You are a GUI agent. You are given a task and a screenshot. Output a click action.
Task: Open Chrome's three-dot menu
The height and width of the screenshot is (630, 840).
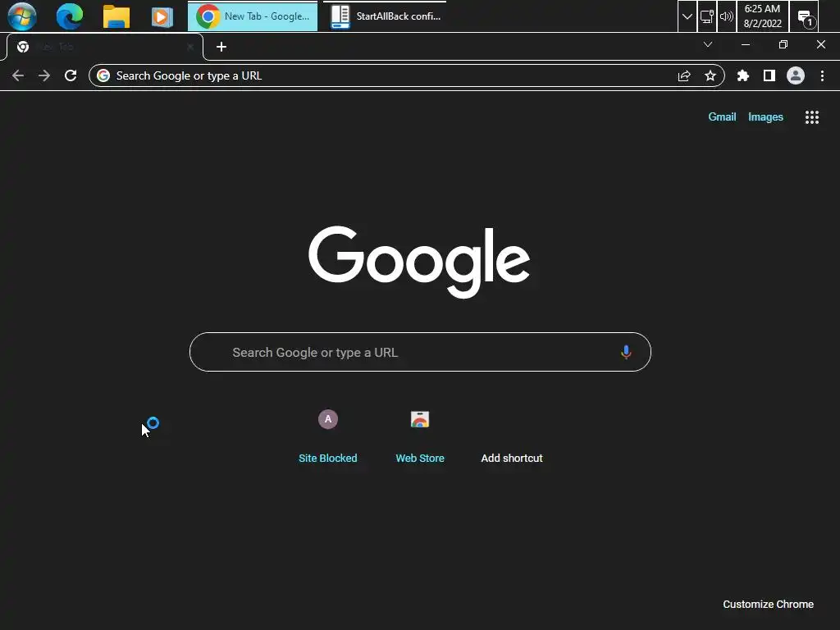(822, 75)
